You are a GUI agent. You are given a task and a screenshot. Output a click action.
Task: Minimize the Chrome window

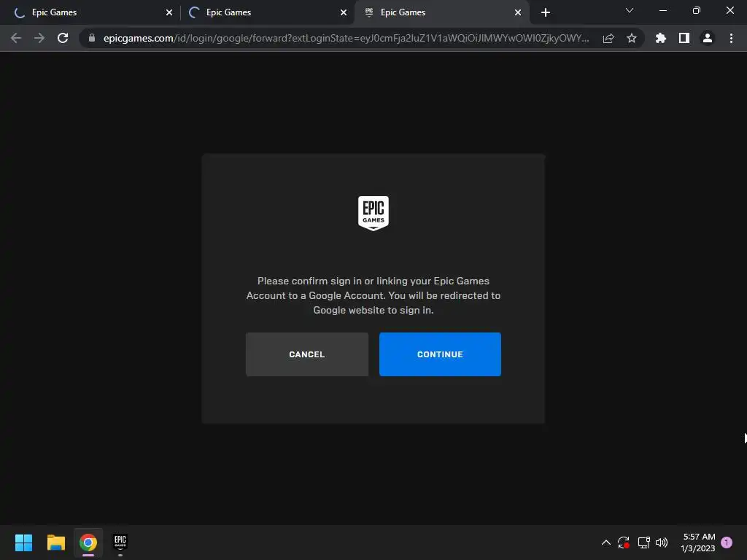click(x=662, y=10)
